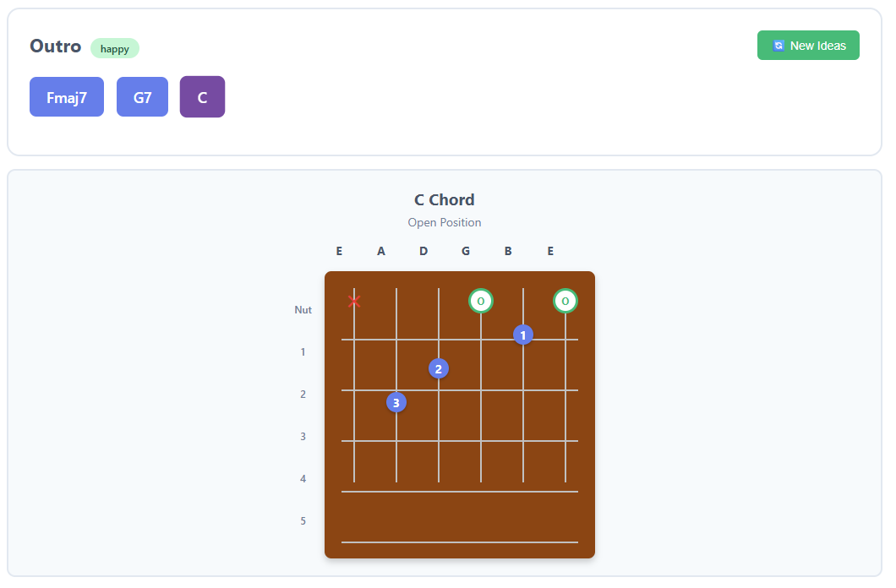The image size is (896, 588).
Task: Toggle the C chord selection off
Action: (202, 96)
